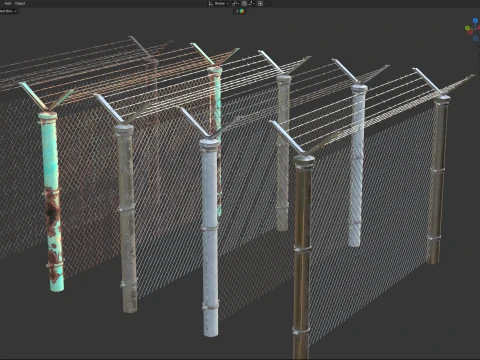Open the proportional editing falloff dropdown
480x360 pixels.
tap(268, 3)
